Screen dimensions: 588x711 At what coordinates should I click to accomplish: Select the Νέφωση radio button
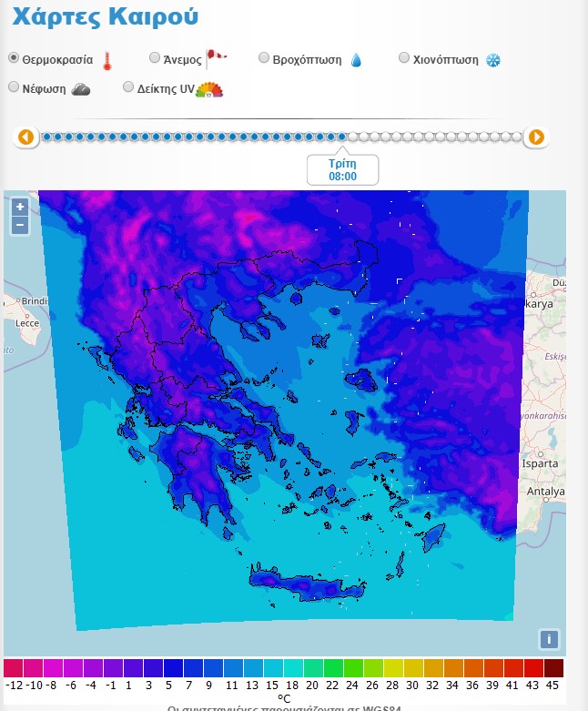[x=14, y=86]
